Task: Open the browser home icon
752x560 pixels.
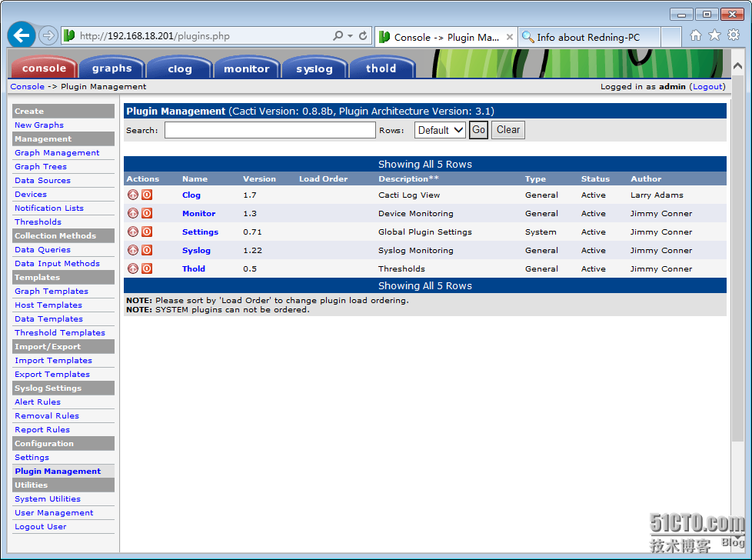Action: click(695, 35)
